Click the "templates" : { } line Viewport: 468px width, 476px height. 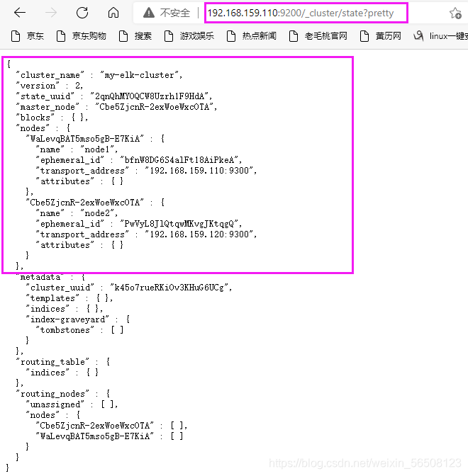[x=69, y=298]
